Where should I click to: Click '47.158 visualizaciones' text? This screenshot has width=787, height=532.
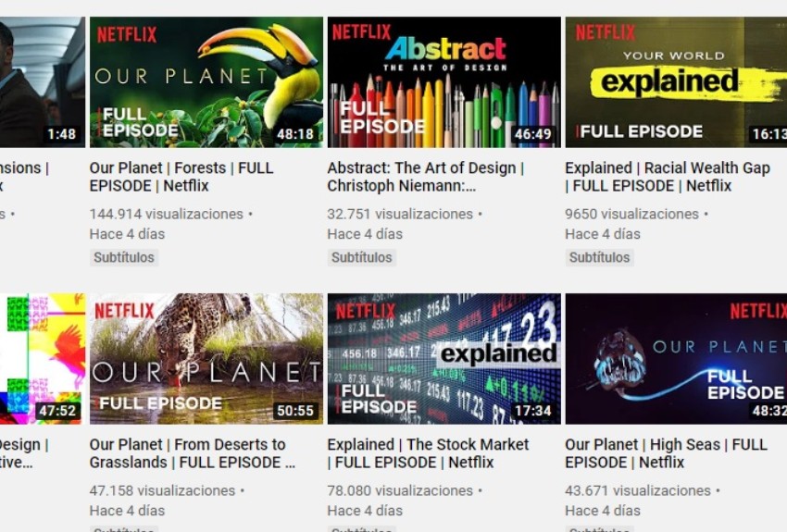(163, 490)
